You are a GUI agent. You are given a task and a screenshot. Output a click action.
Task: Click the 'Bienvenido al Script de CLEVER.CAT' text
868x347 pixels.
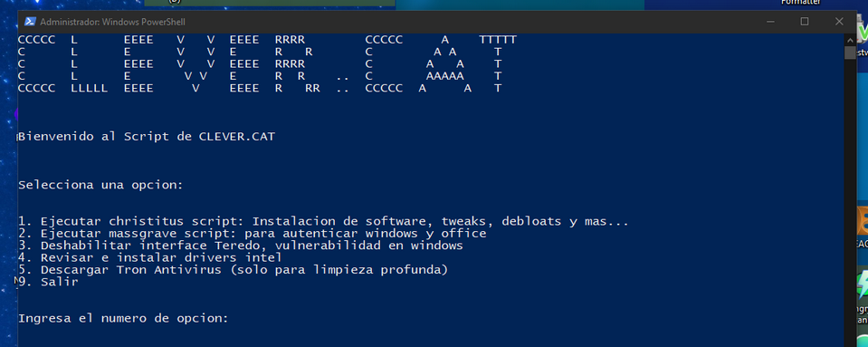[x=146, y=137]
